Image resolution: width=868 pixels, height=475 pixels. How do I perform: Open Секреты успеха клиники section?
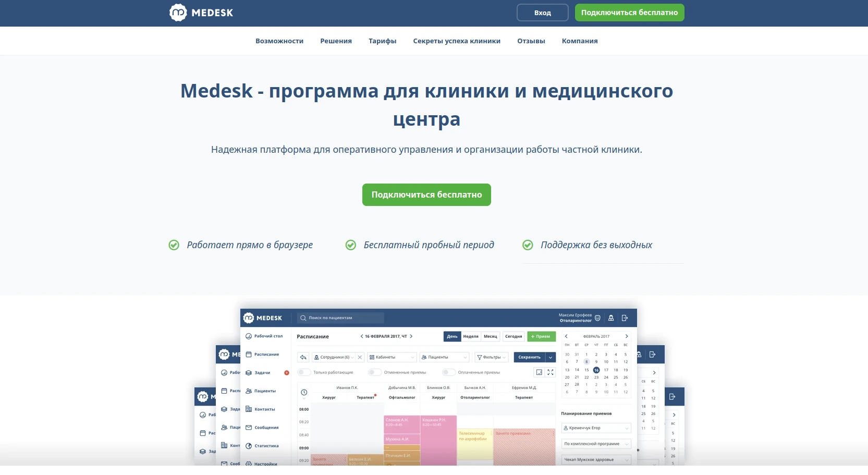457,41
